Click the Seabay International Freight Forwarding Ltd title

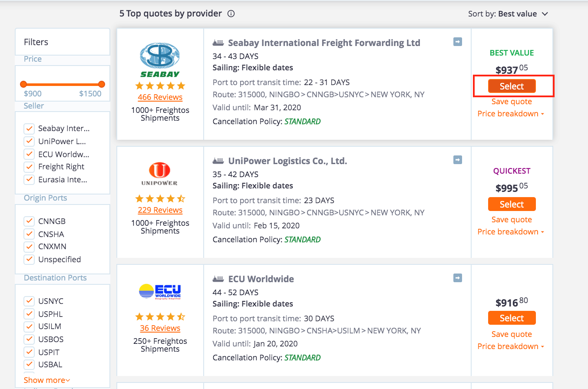click(x=324, y=43)
